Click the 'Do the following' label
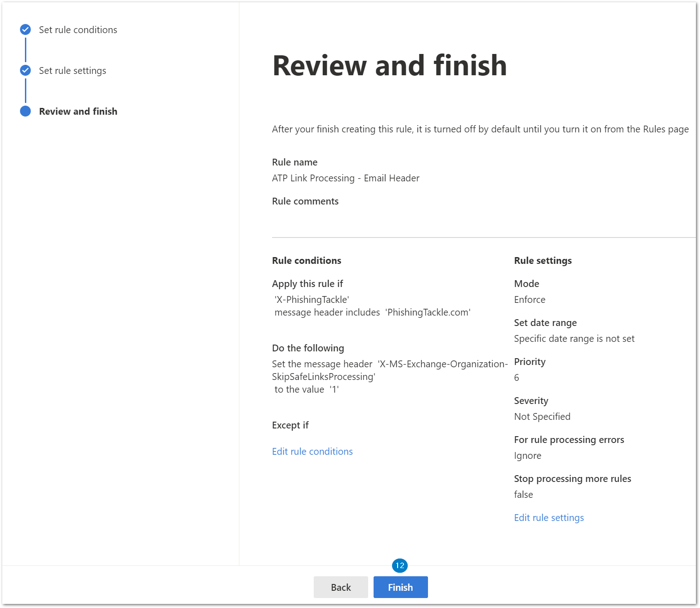This screenshot has width=700, height=608. pos(308,348)
